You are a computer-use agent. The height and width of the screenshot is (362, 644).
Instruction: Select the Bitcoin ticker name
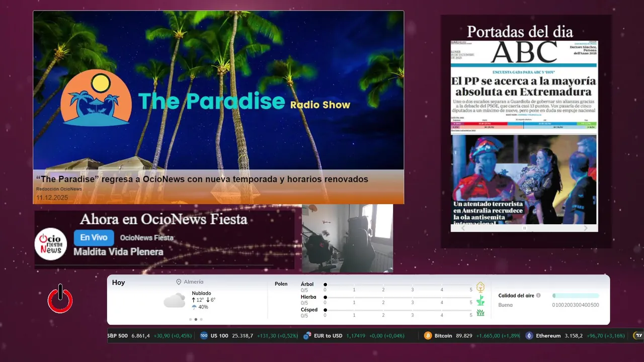click(x=443, y=336)
